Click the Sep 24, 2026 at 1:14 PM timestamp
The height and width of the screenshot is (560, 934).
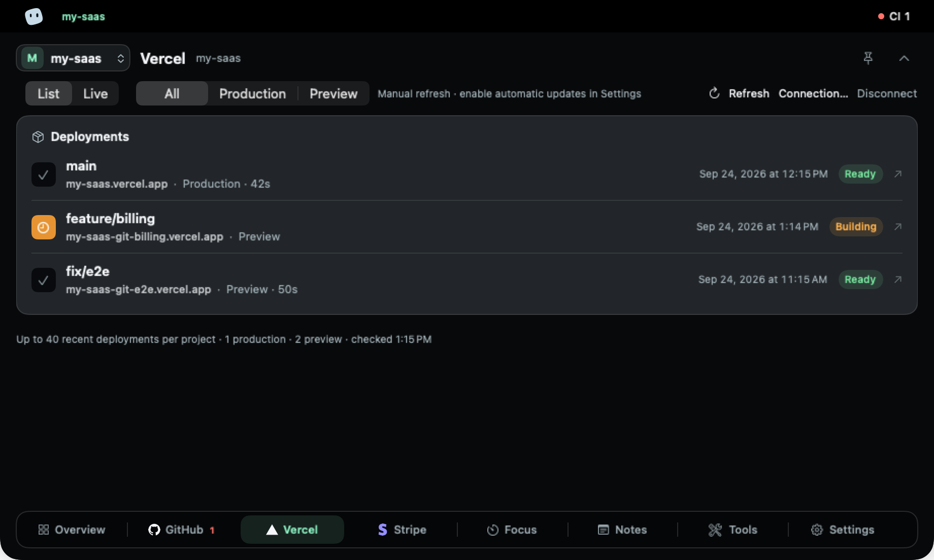pos(757,227)
